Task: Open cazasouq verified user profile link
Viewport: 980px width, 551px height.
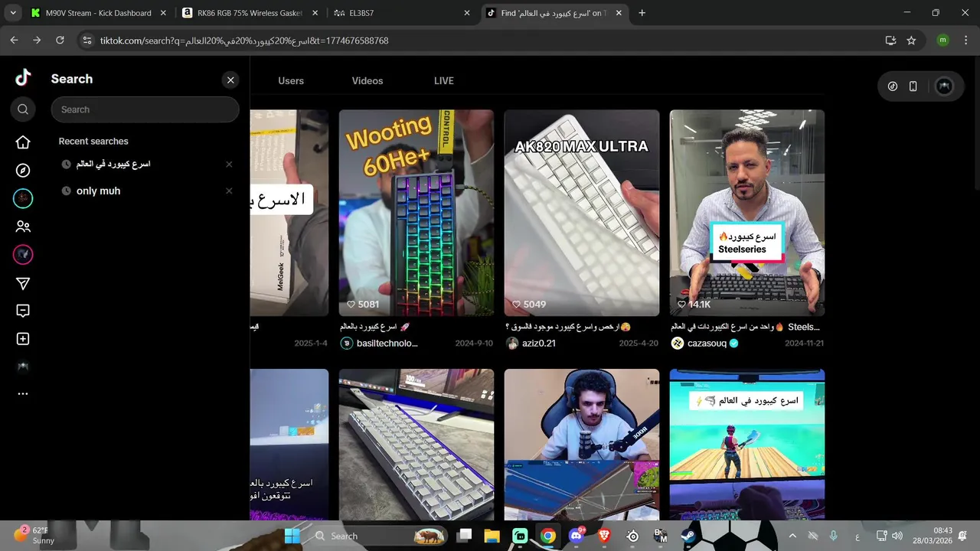Action: (705, 343)
